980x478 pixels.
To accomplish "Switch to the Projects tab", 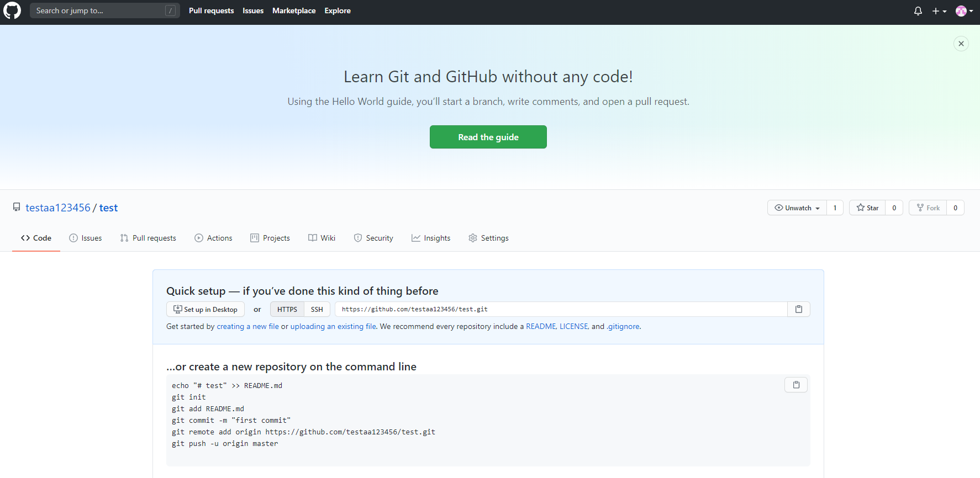I will click(x=270, y=238).
